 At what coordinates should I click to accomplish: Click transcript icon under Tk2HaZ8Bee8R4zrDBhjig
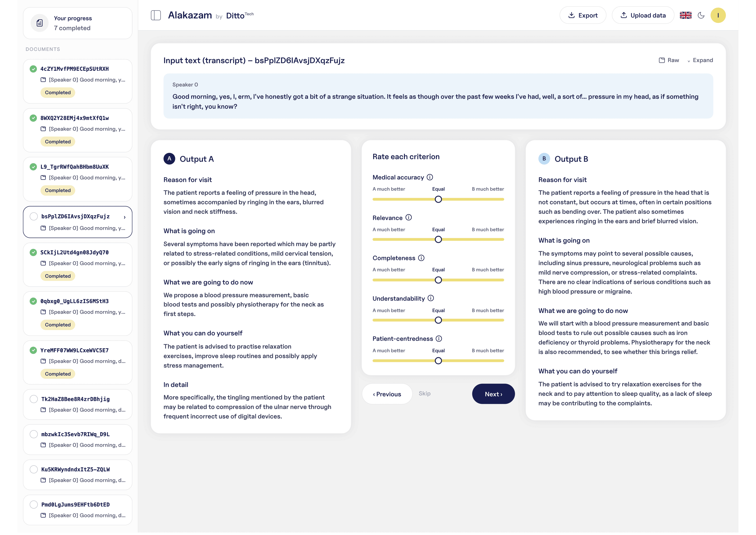tap(43, 410)
